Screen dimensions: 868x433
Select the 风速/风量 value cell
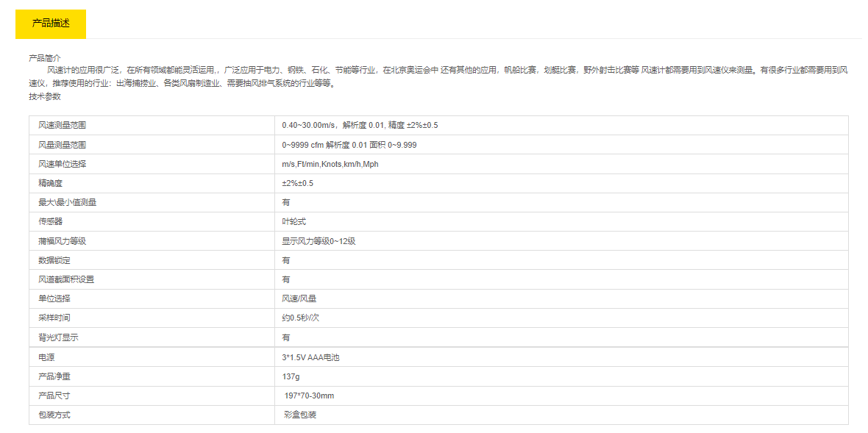click(299, 298)
